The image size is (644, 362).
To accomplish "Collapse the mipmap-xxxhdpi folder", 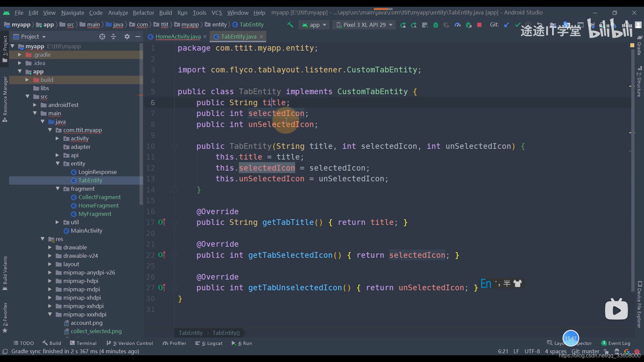I will [50, 314].
